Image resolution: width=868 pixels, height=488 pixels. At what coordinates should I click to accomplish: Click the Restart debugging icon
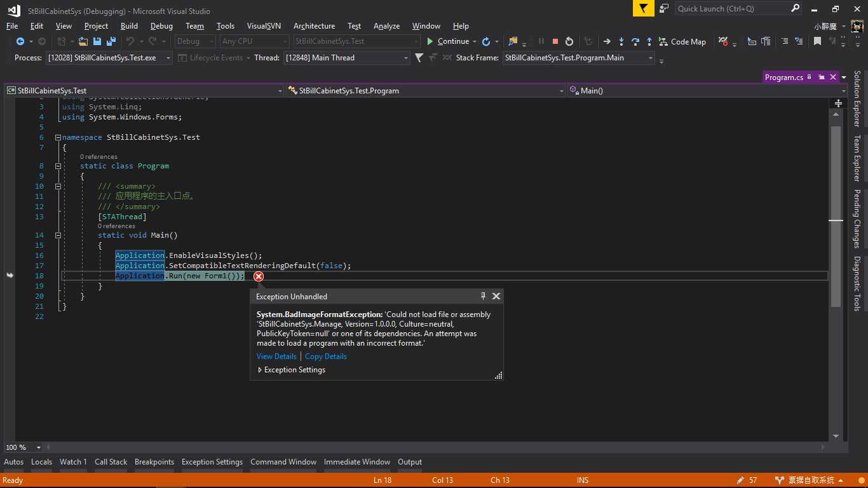pos(569,41)
